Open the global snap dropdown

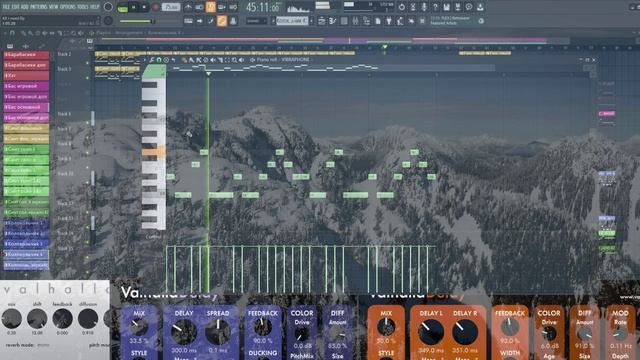point(256,21)
